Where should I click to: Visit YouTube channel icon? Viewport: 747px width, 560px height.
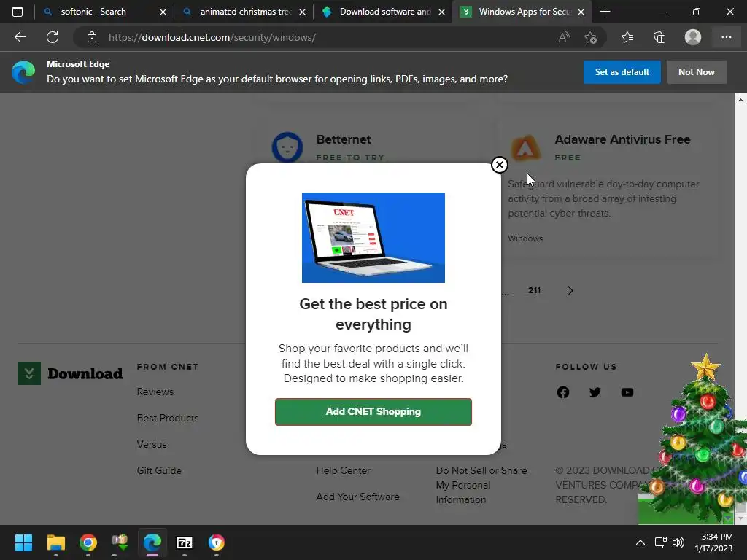pos(627,392)
